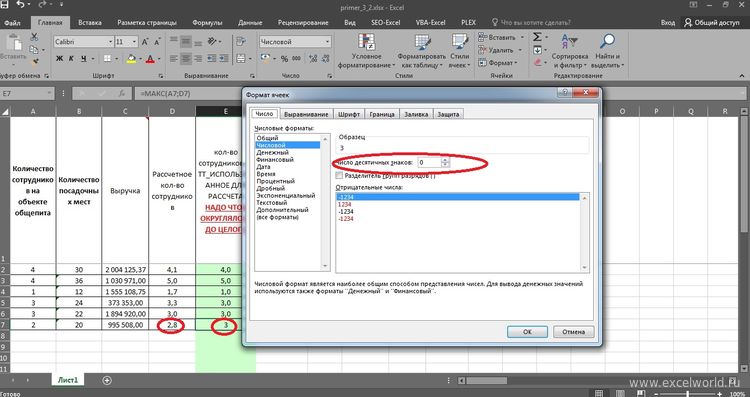Click the Общий доступ button
This screenshot has width=750, height=397.
712,22
